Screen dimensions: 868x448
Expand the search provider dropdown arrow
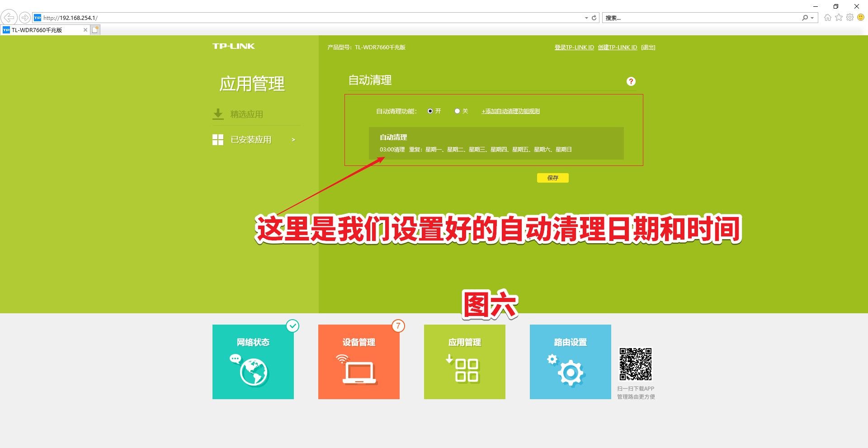(x=812, y=18)
